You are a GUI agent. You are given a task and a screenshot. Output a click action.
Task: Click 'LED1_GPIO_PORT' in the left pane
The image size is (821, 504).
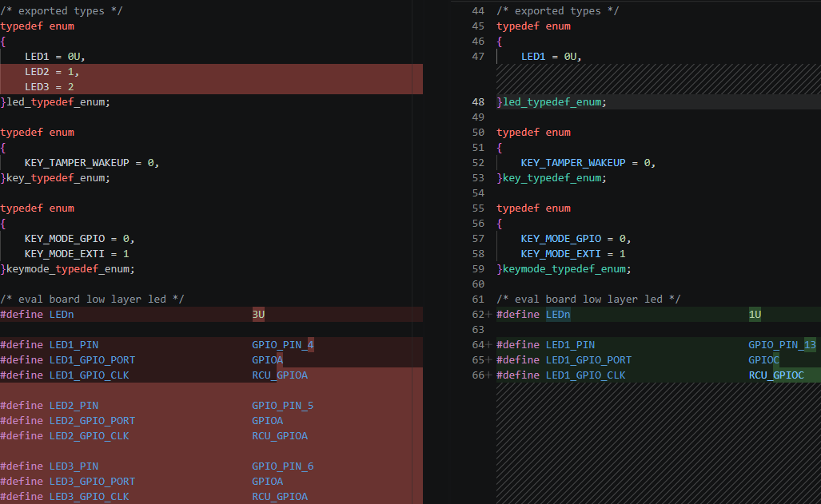(x=92, y=360)
